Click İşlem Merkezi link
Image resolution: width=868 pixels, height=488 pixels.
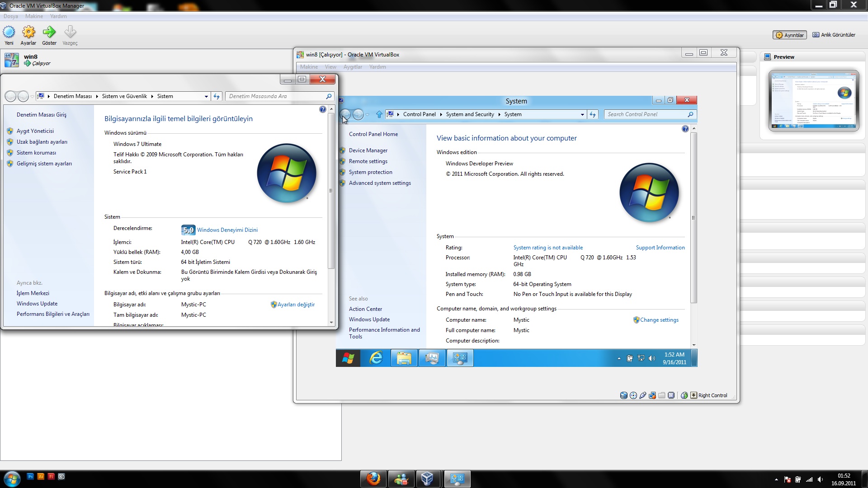pyautogui.click(x=33, y=293)
